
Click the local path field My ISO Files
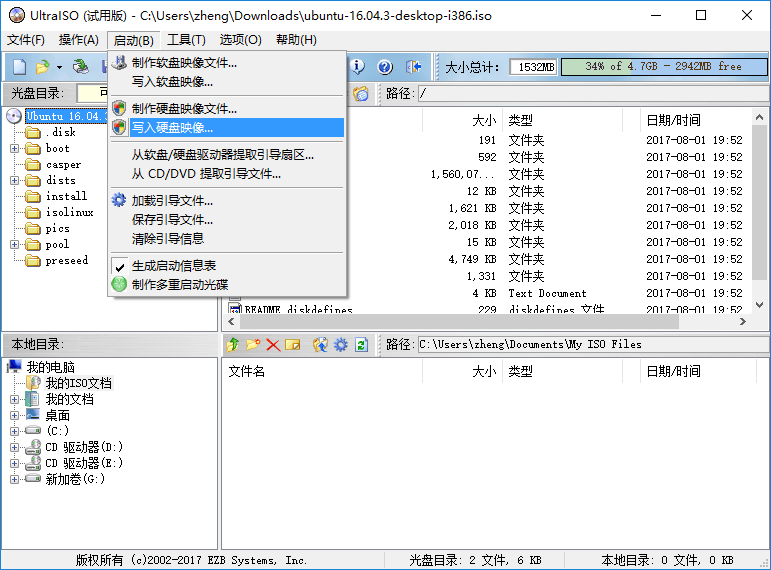click(593, 344)
